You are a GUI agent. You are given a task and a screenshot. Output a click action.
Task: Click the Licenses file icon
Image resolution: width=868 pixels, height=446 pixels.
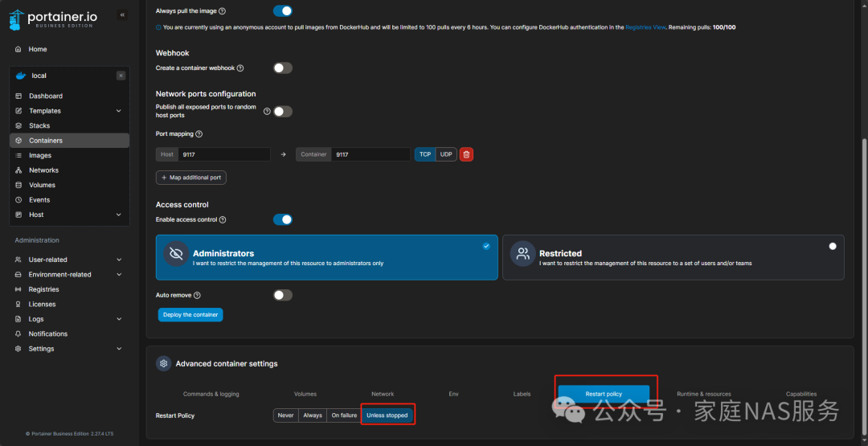pos(18,305)
